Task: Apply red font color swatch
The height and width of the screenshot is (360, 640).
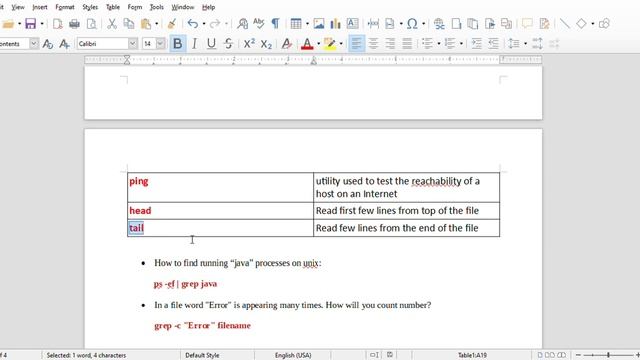Action: click(307, 44)
